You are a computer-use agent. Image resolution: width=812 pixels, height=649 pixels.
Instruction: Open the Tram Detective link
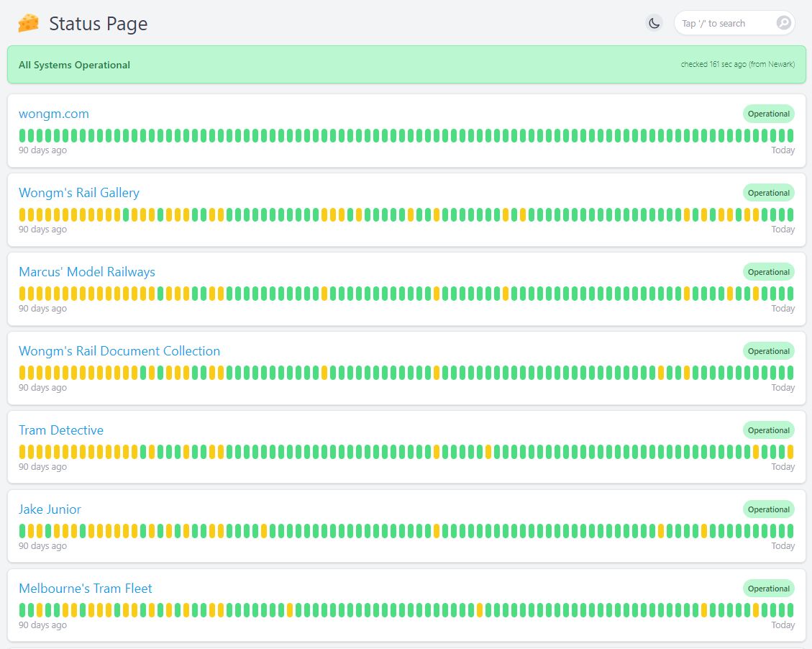click(61, 430)
